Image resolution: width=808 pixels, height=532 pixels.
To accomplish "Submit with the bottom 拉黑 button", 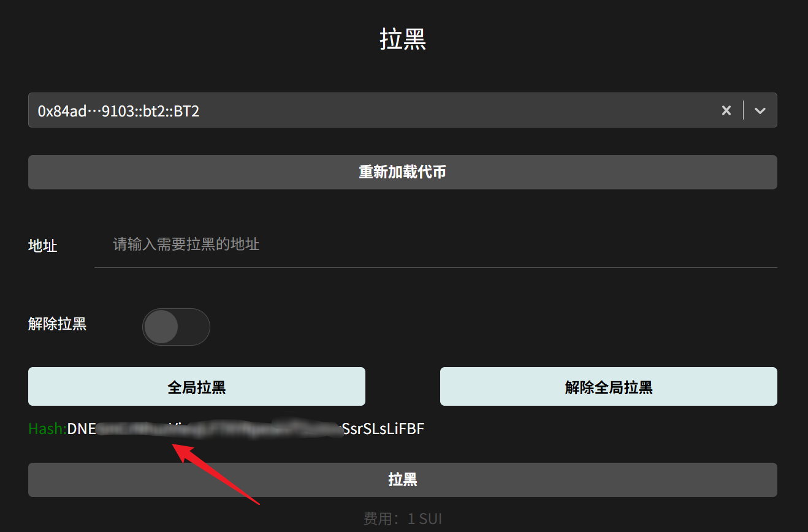I will point(402,479).
